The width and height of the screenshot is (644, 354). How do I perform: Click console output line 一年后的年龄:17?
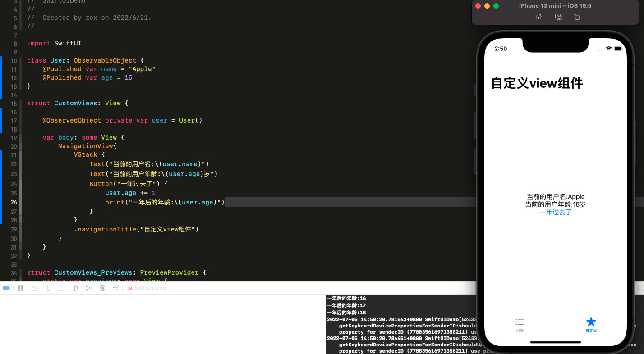(x=346, y=305)
